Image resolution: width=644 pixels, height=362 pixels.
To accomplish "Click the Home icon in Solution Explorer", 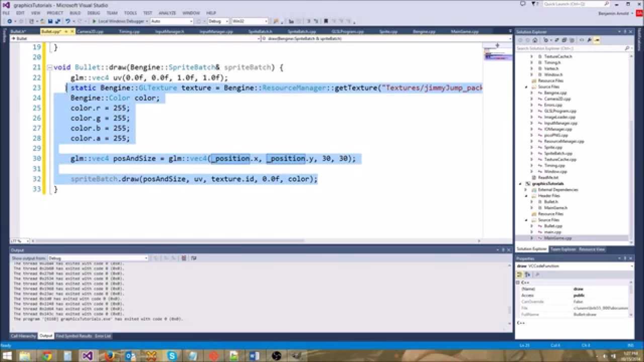I will (x=535, y=40).
